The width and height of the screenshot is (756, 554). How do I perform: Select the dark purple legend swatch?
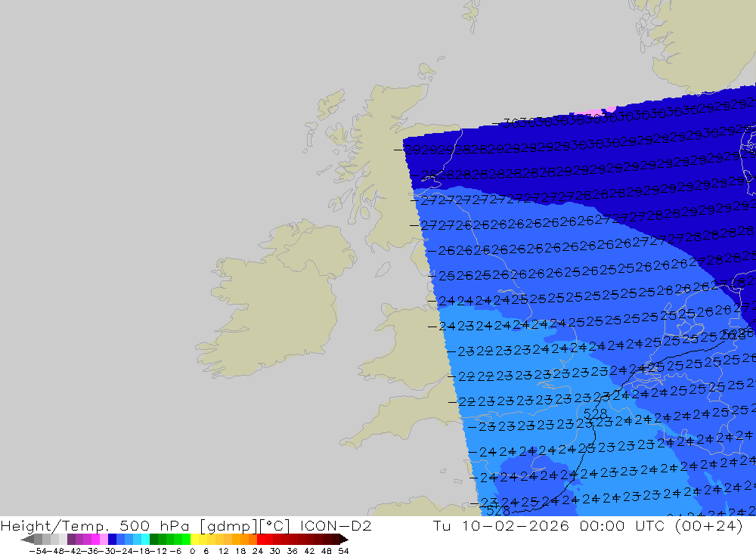coord(71,539)
